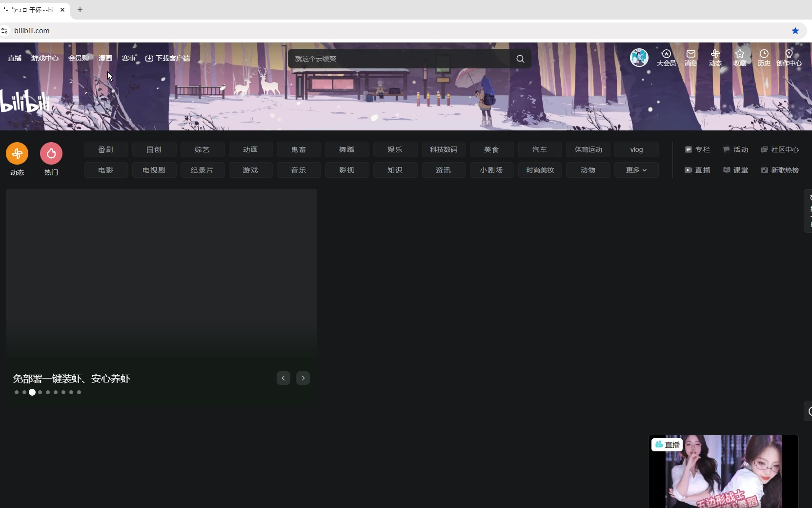This screenshot has width=812, height=508.
Task: Click the user avatar in header
Action: pyautogui.click(x=639, y=58)
